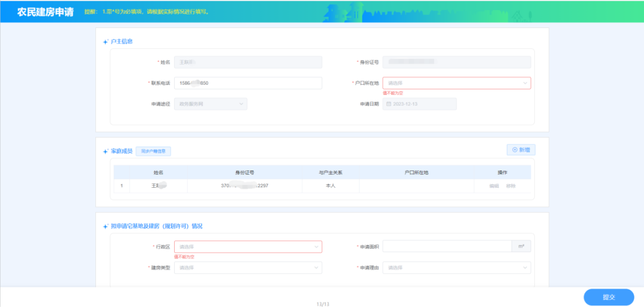Open the 户口所在地 dropdown

coord(456,83)
